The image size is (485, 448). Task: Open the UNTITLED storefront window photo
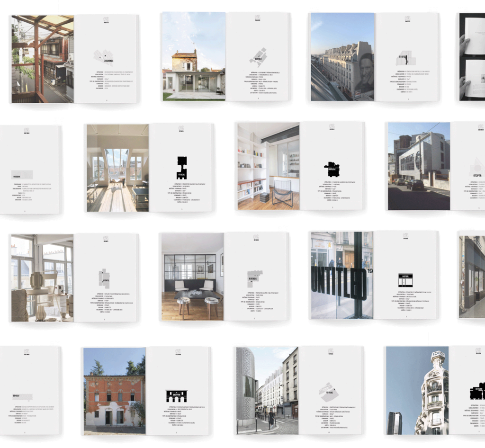[x=342, y=275]
